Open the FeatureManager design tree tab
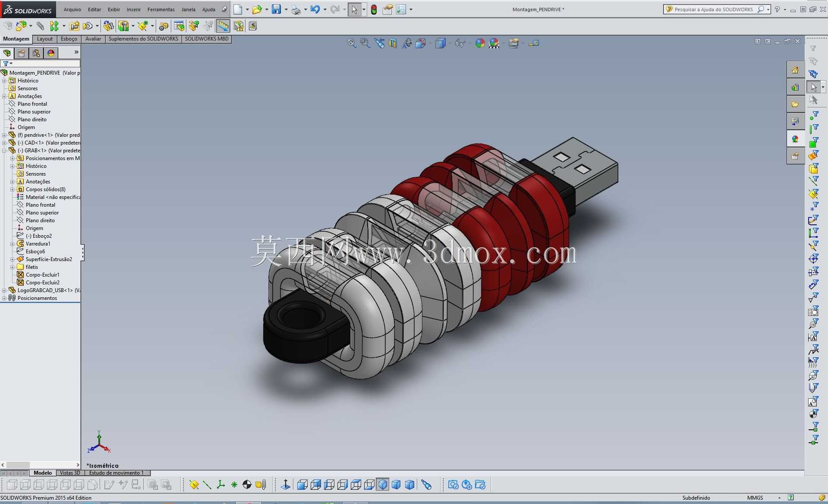 click(x=7, y=53)
